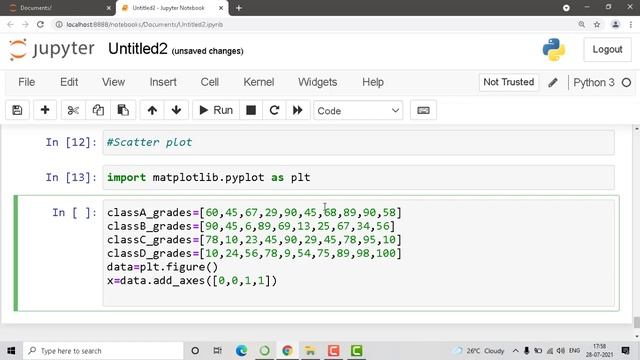This screenshot has width=640, height=360.
Task: Insert cell below with plus icon
Action: 45,110
